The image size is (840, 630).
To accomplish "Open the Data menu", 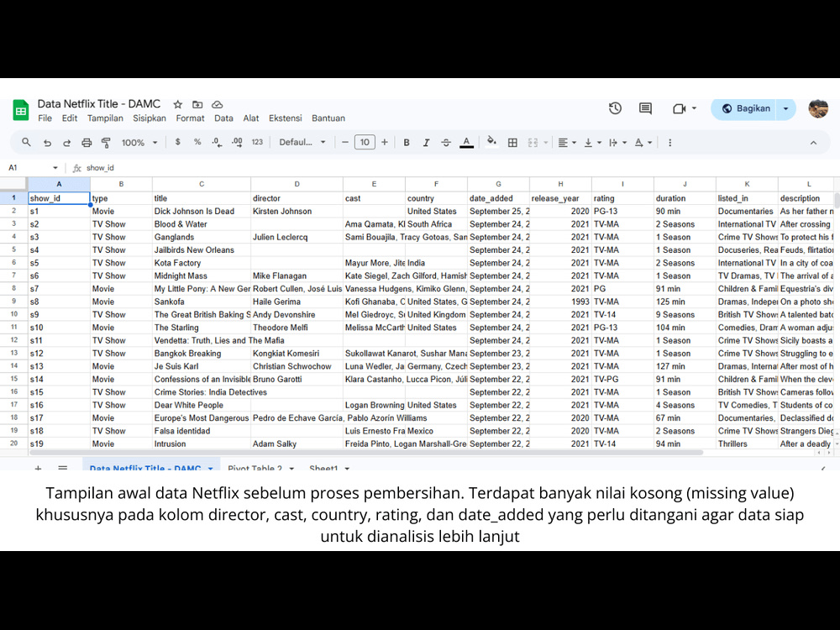I will click(223, 118).
